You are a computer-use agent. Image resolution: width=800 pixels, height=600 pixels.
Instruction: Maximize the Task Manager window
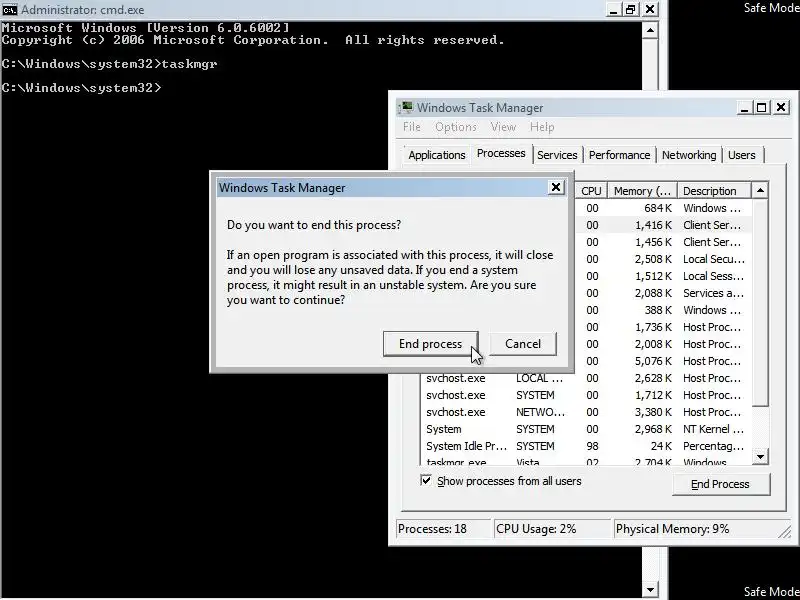tap(762, 108)
